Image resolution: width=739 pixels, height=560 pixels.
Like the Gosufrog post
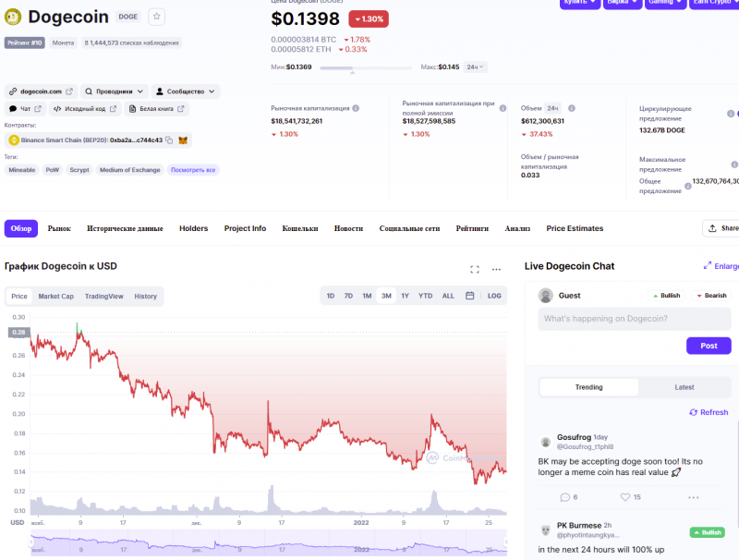pyautogui.click(x=631, y=497)
